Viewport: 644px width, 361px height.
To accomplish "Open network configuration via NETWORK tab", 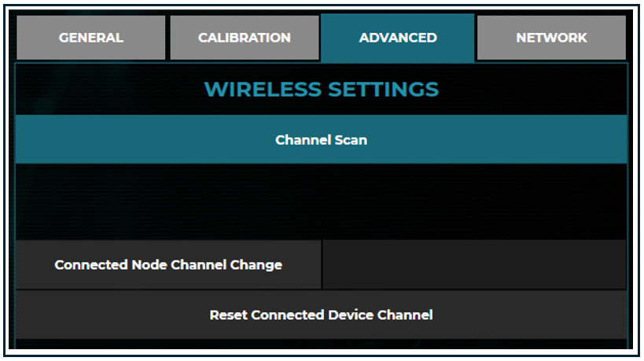I will pos(551,38).
